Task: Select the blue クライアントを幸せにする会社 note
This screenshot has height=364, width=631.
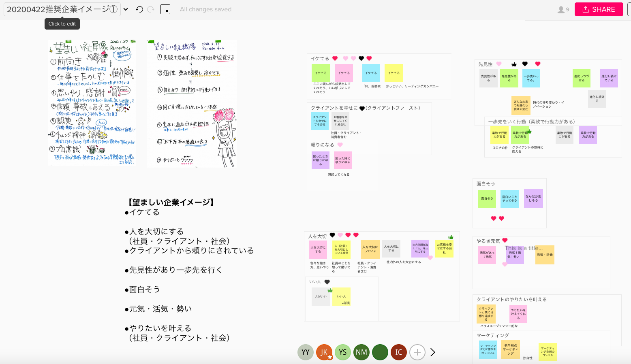Action: click(320, 121)
